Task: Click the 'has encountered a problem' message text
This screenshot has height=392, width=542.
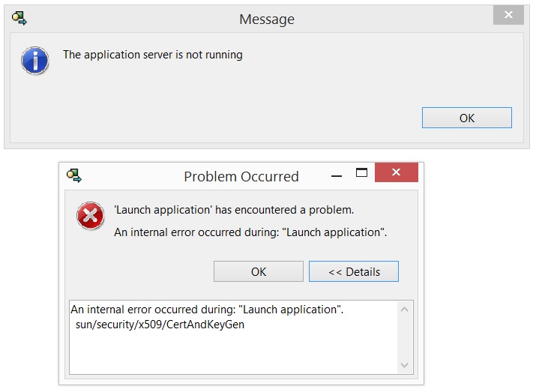Action: pyautogui.click(x=233, y=210)
